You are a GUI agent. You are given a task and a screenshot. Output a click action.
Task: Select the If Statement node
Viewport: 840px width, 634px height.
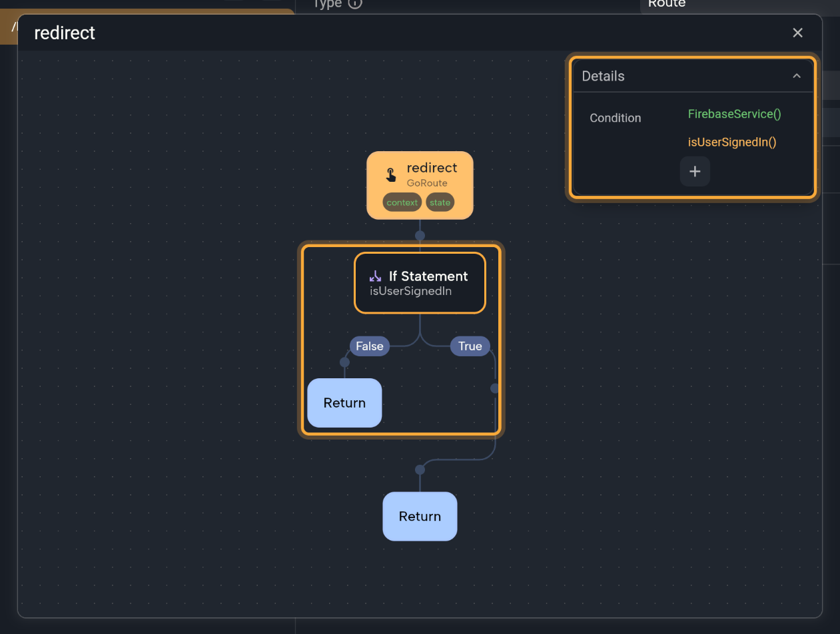[x=420, y=282]
